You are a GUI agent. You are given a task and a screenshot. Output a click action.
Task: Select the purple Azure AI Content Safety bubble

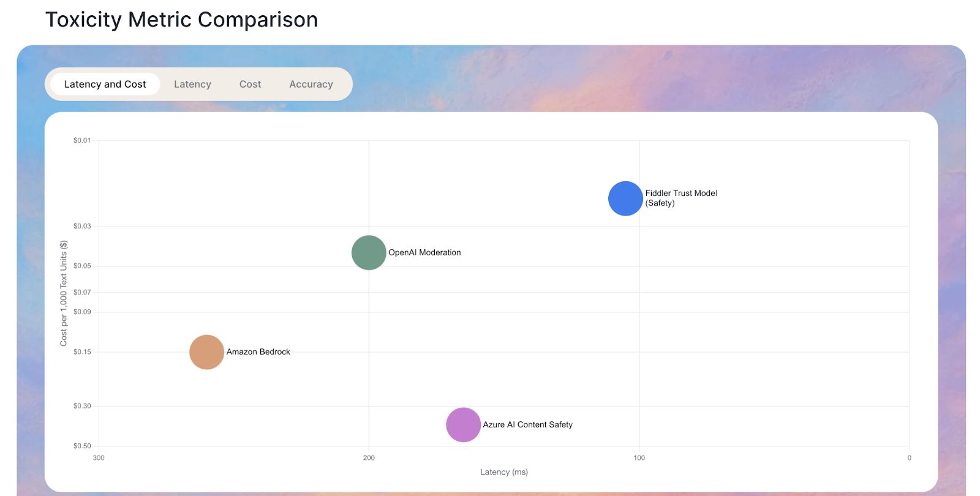pyautogui.click(x=463, y=424)
